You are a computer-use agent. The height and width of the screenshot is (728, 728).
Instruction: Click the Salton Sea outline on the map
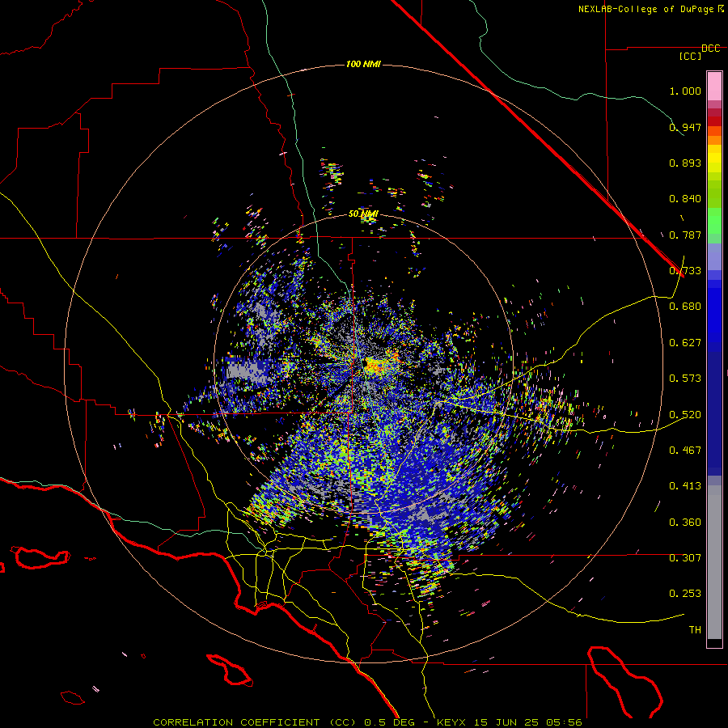tap(624, 682)
